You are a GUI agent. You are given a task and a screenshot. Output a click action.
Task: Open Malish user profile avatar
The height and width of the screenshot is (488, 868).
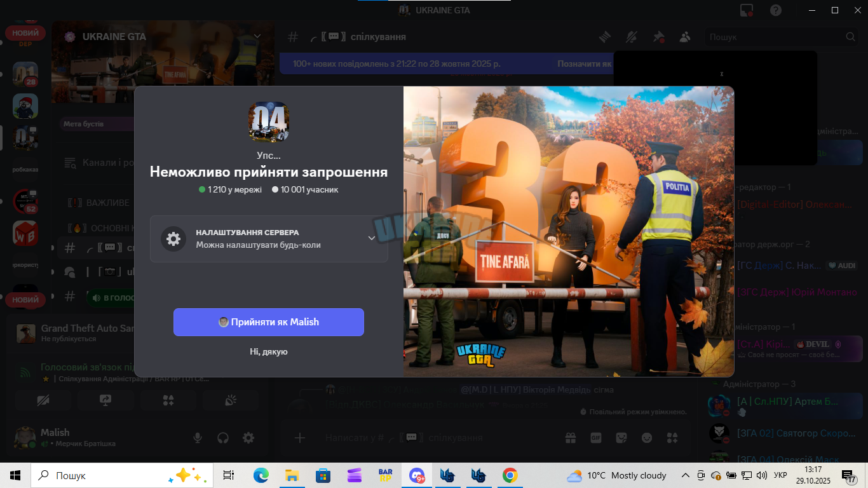coord(25,437)
